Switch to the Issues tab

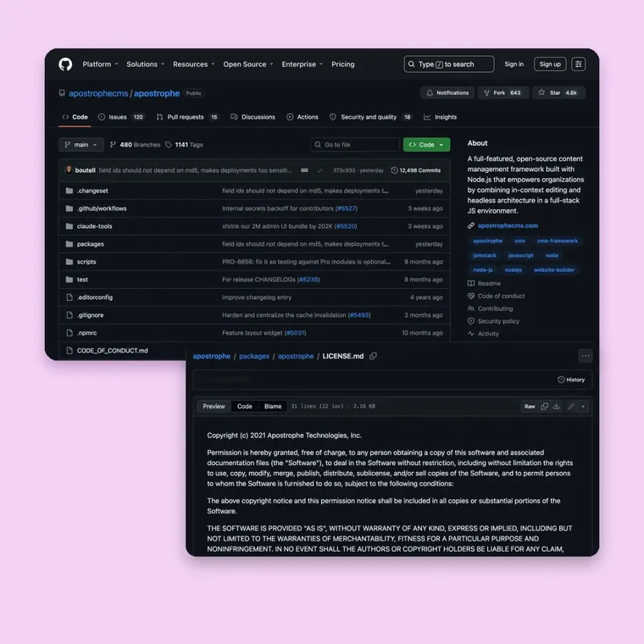[x=120, y=117]
